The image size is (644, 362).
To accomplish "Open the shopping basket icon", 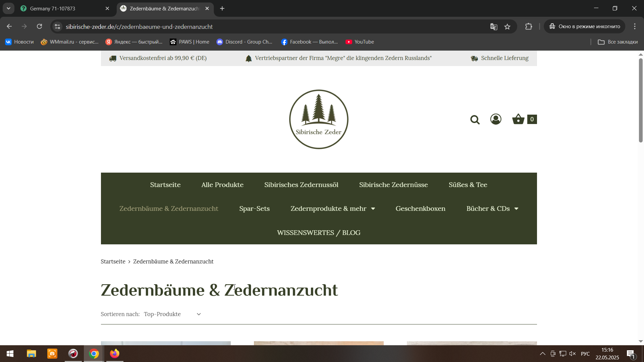I will (x=518, y=119).
